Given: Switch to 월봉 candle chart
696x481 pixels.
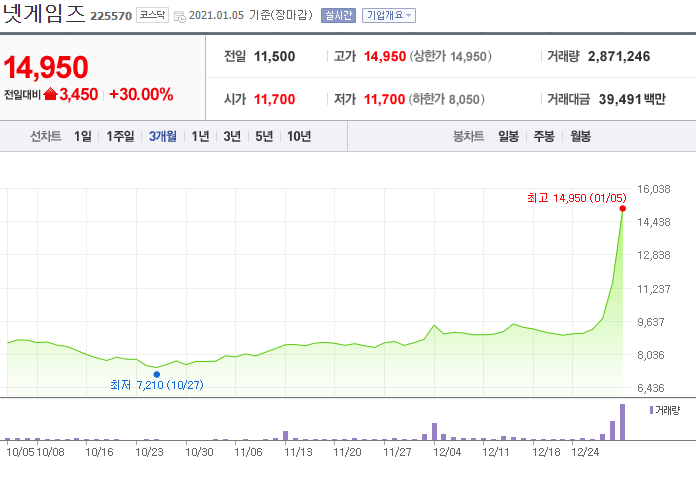Looking at the screenshot, I should [580, 136].
